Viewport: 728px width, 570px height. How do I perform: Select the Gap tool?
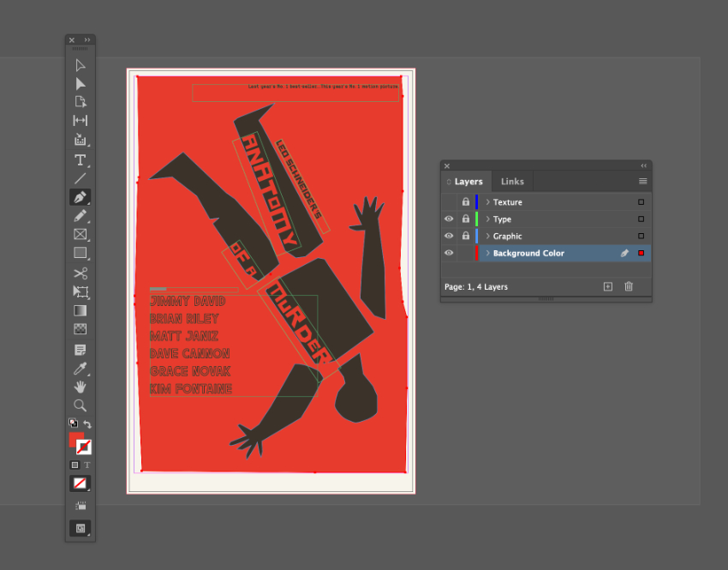(80, 121)
